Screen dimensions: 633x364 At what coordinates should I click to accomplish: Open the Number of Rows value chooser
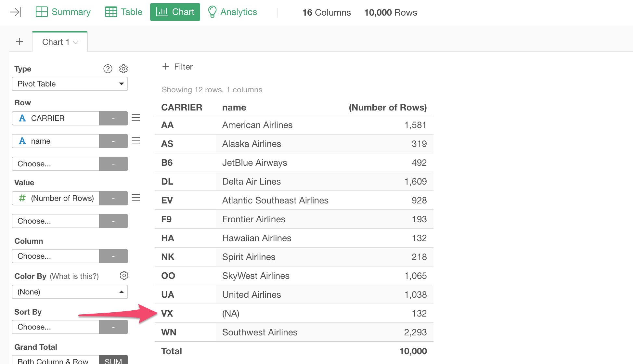[x=56, y=198]
